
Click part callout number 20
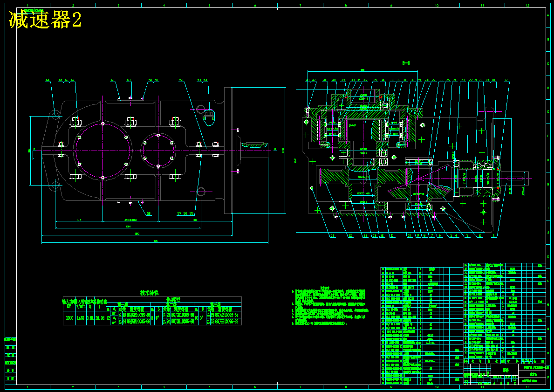tap(480, 80)
